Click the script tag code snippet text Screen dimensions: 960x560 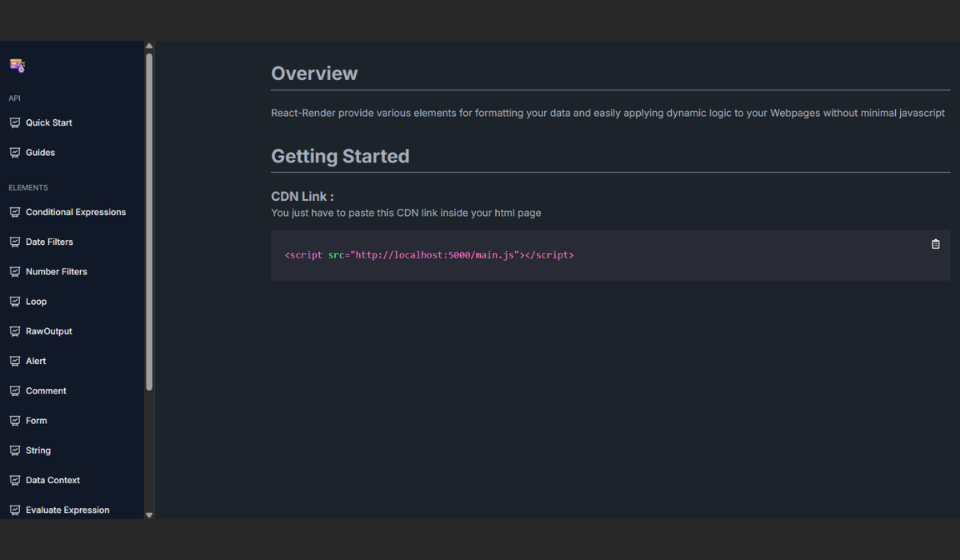pyautogui.click(x=429, y=255)
